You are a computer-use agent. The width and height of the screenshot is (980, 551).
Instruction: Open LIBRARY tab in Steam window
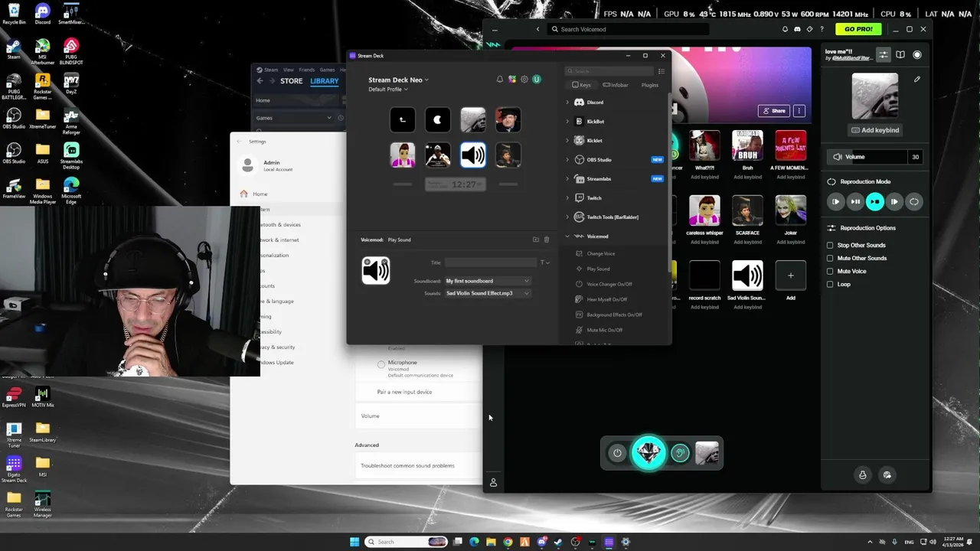(x=325, y=80)
